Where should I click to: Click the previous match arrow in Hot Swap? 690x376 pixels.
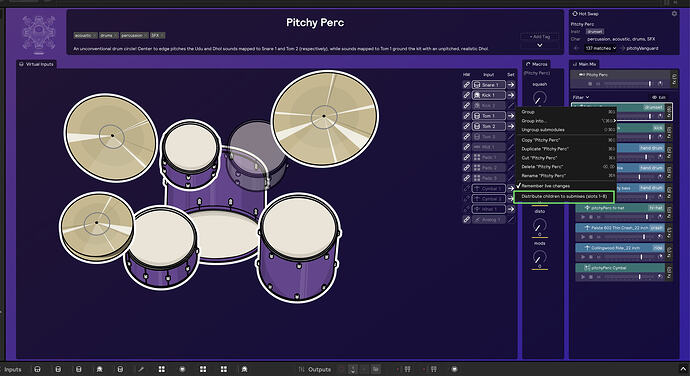(577, 48)
